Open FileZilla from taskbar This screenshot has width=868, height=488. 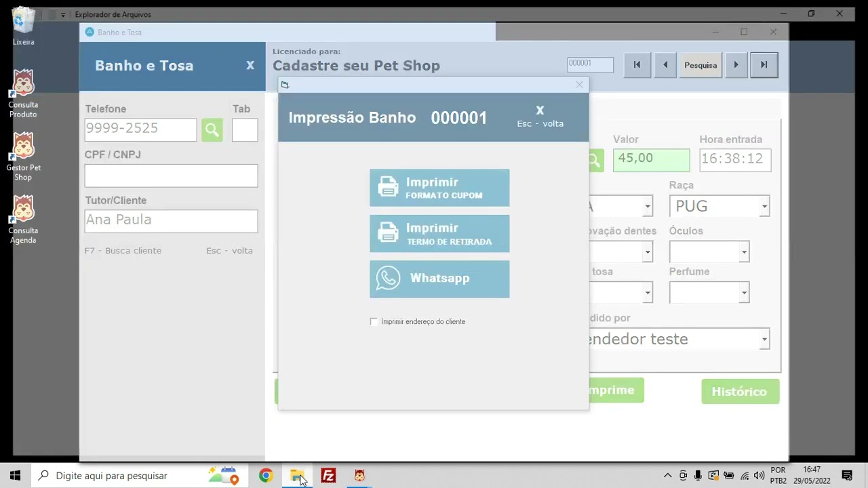328,476
